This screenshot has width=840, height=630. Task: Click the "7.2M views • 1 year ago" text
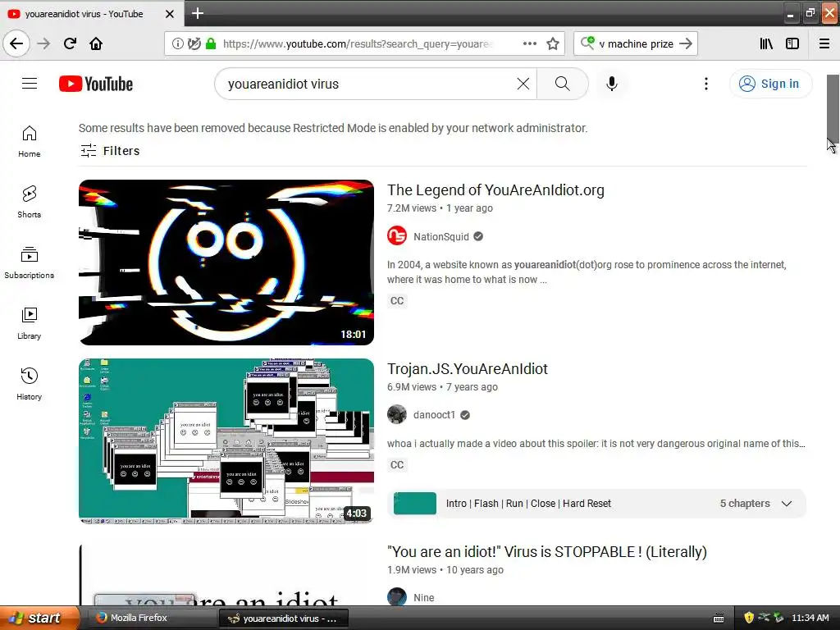coord(440,208)
